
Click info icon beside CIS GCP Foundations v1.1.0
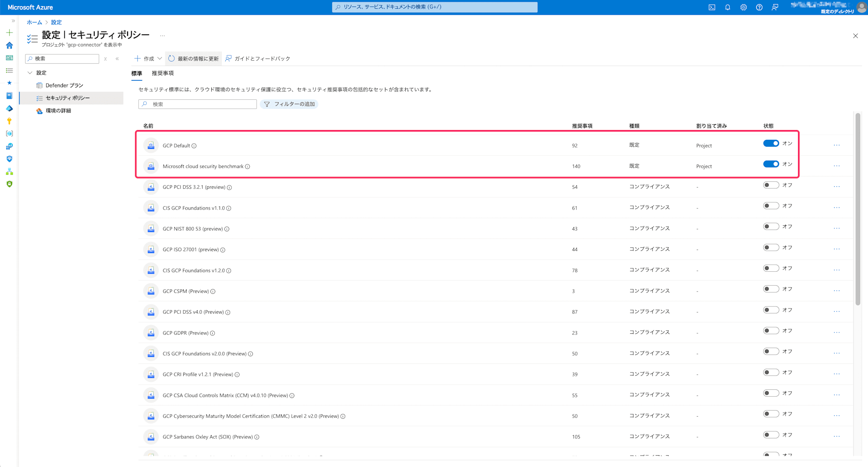[x=229, y=208]
